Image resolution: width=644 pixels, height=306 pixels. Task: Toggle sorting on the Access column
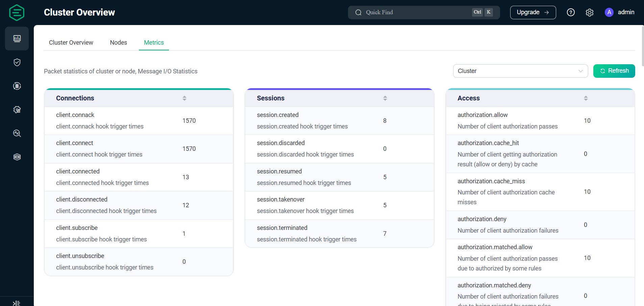(586, 98)
